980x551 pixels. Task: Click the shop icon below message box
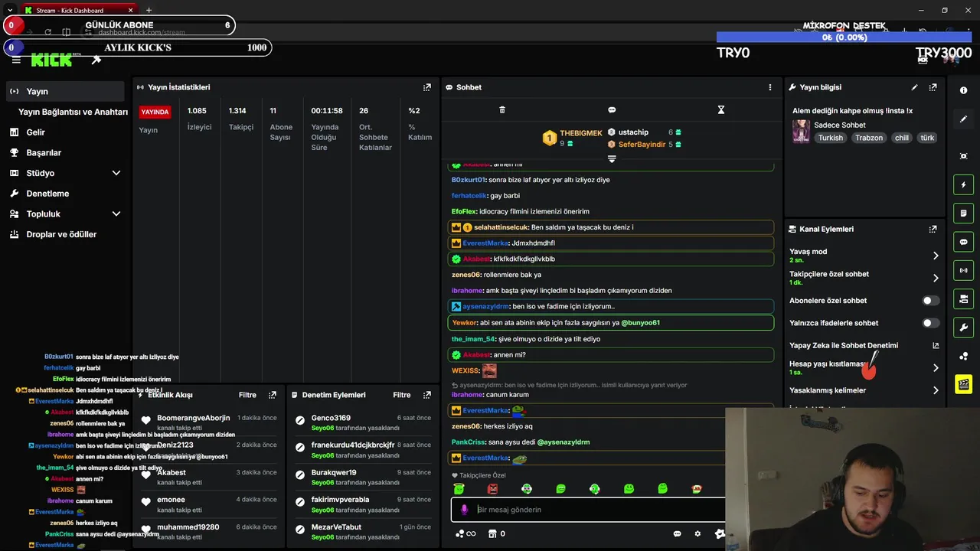click(492, 534)
